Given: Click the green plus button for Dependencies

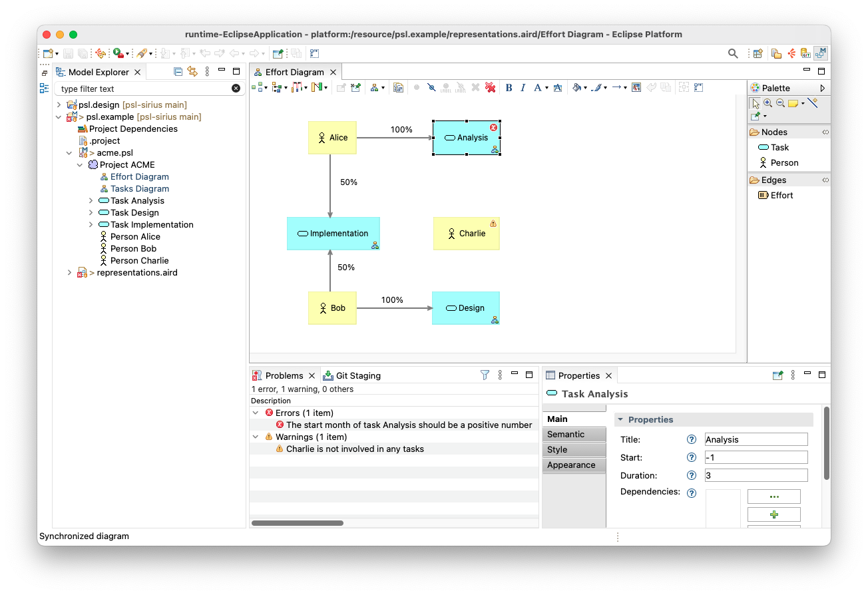Looking at the screenshot, I should (x=773, y=514).
